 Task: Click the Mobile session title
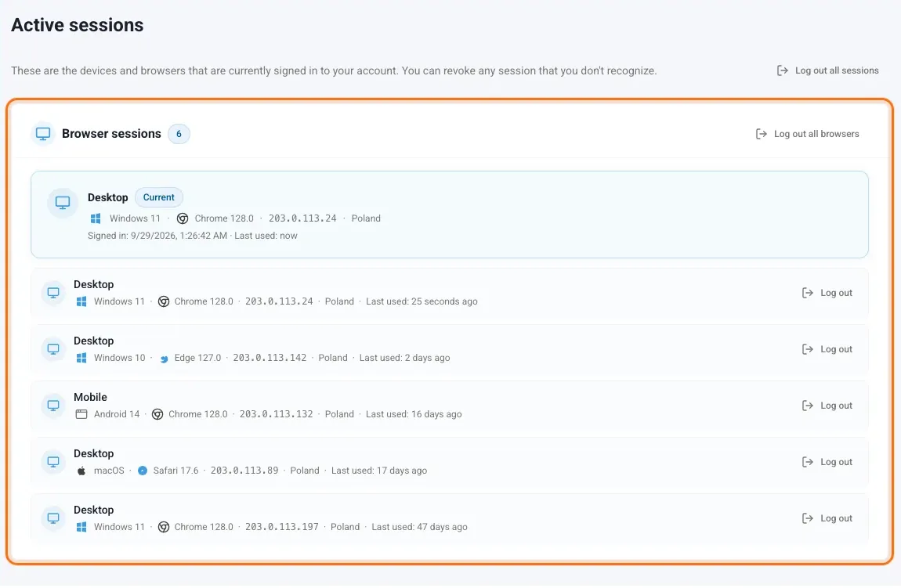coord(90,398)
